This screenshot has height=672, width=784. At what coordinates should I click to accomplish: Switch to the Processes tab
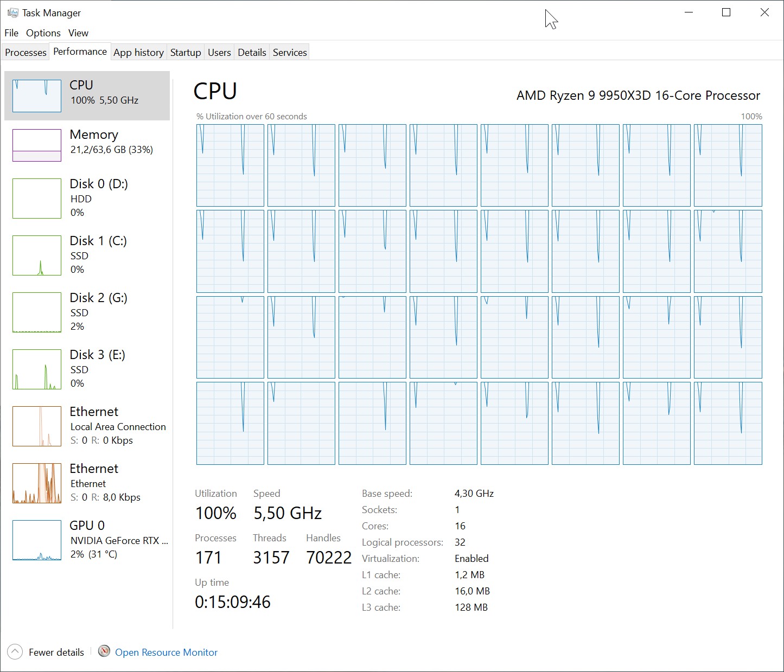tap(26, 53)
